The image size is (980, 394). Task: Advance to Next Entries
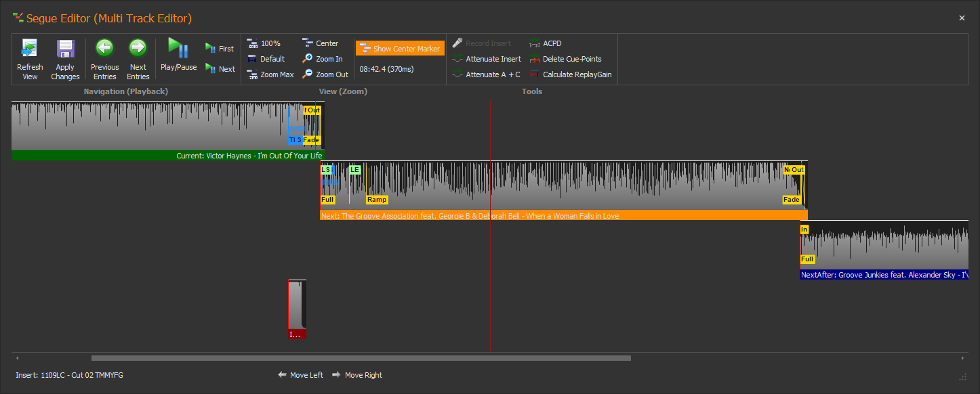pos(138,49)
